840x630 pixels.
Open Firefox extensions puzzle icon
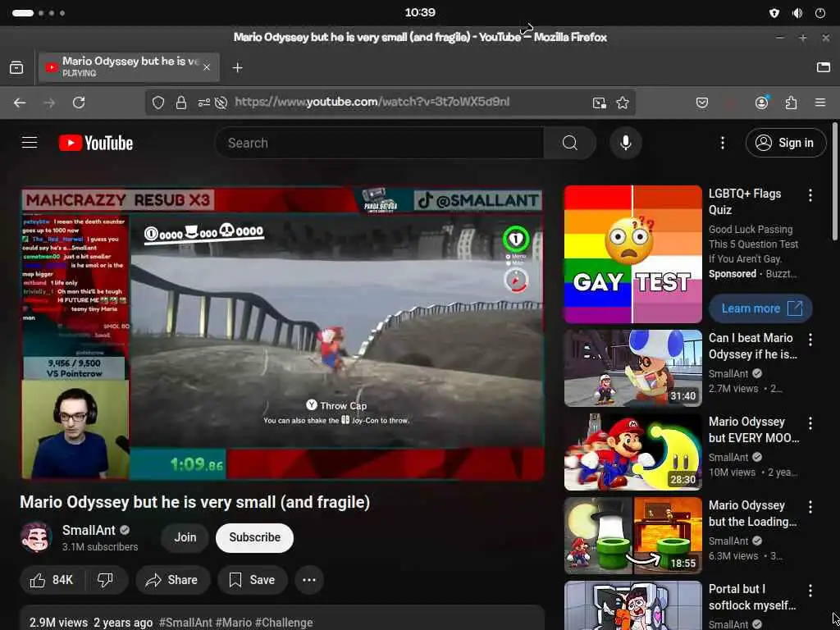tap(792, 103)
